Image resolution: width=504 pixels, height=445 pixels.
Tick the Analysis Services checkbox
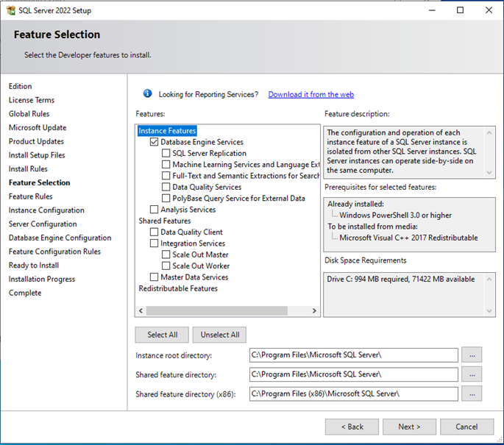(x=154, y=209)
